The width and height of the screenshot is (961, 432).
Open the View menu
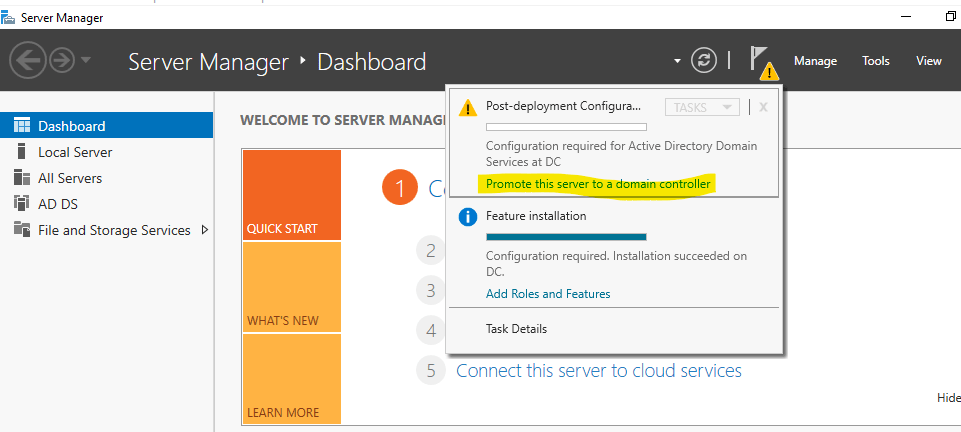point(928,61)
